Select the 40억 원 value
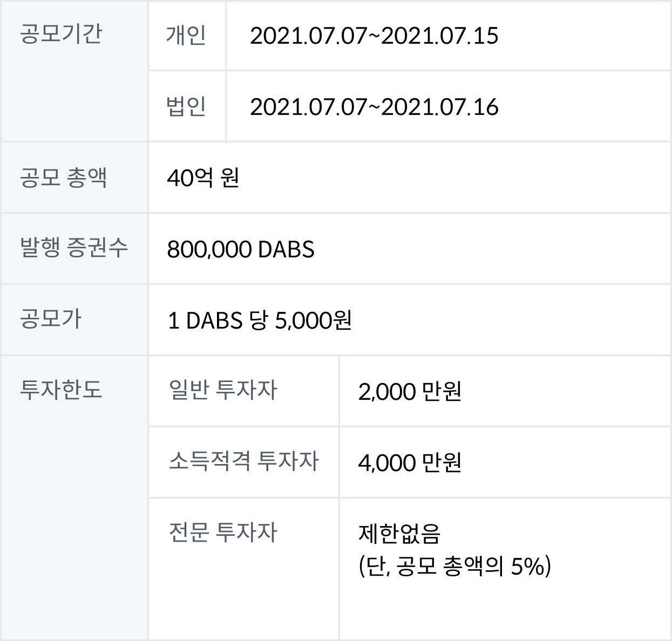 point(203,178)
